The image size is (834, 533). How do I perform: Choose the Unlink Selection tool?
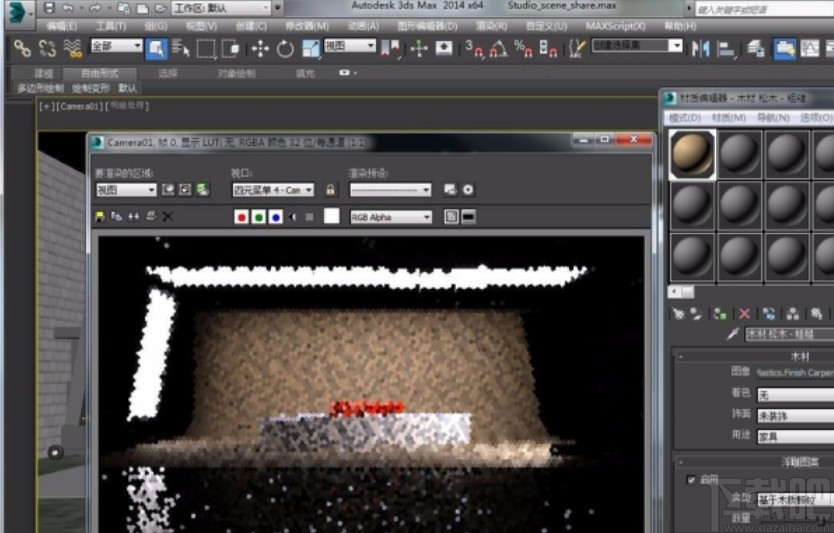[47, 48]
